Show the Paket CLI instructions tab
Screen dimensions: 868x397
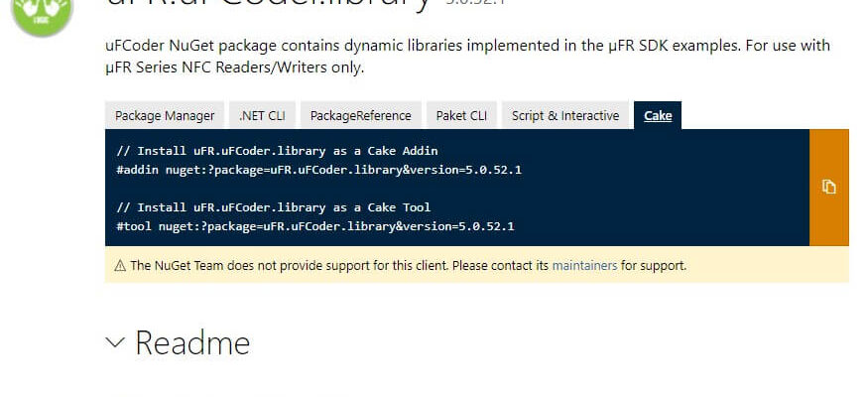tap(461, 115)
